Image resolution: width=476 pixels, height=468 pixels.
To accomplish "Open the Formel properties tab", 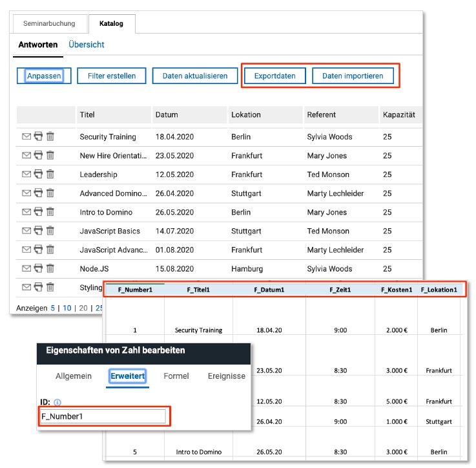I will click(x=176, y=376).
